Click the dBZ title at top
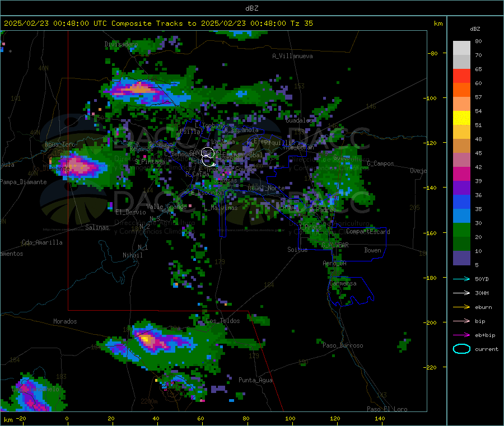Viewport: 504px width, 426px height. coord(251,8)
